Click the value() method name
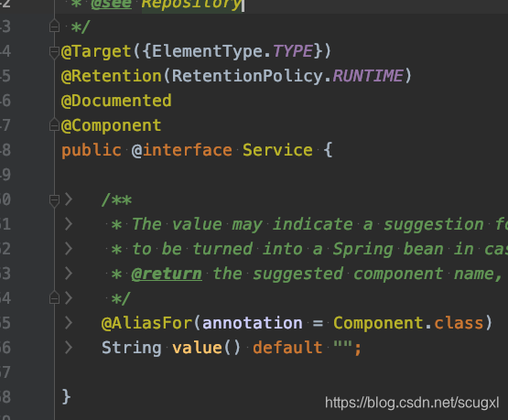The width and height of the screenshot is (508, 420). pos(206,348)
